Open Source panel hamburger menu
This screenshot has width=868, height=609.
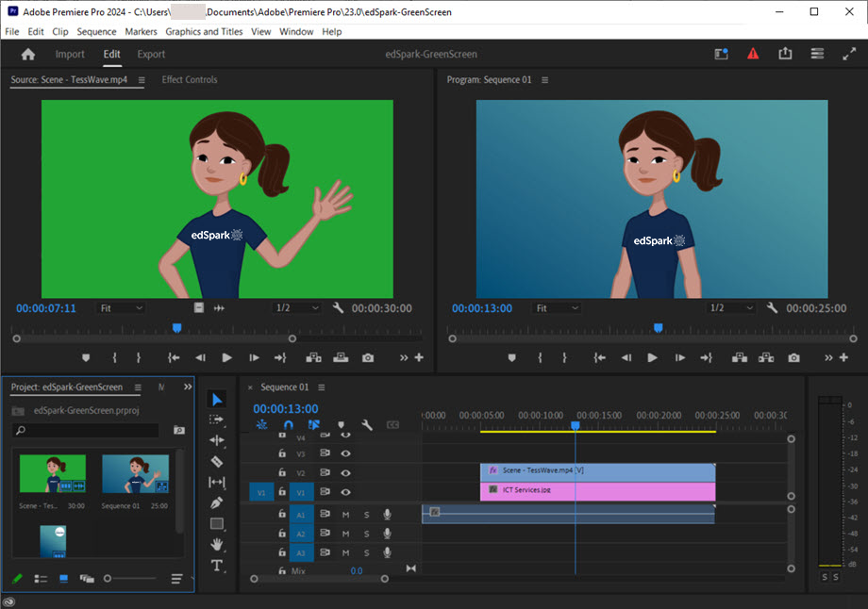click(142, 79)
